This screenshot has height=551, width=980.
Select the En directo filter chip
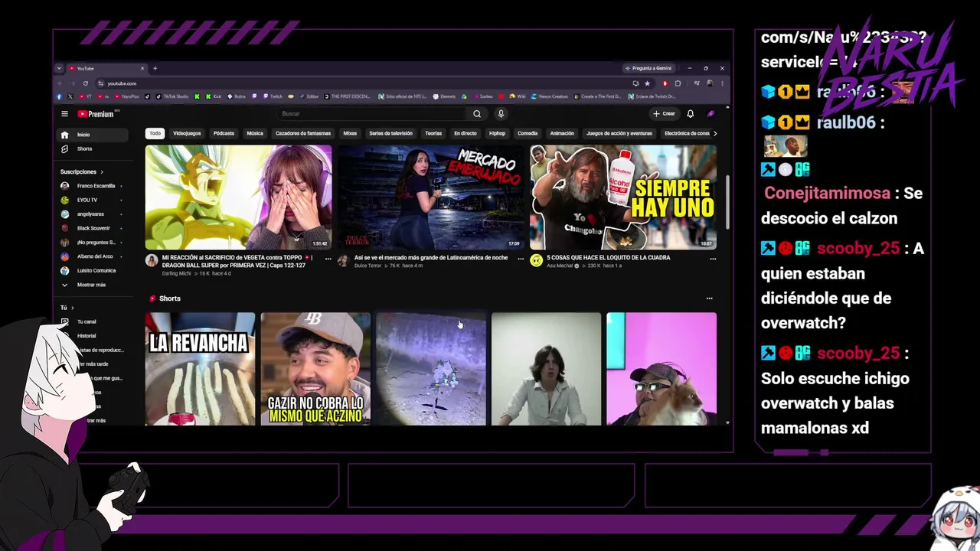coord(465,133)
